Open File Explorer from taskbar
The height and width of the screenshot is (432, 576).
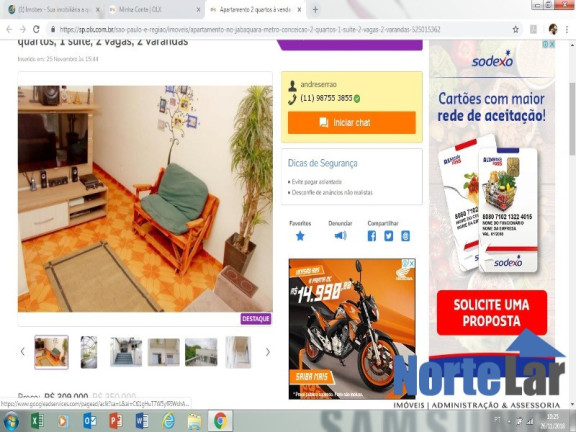pos(194,421)
